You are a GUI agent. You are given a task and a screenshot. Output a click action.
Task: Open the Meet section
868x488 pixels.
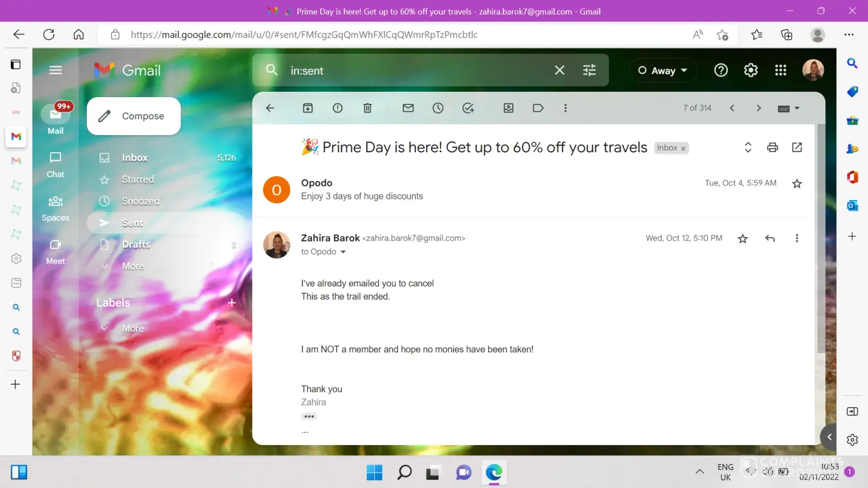tap(56, 252)
